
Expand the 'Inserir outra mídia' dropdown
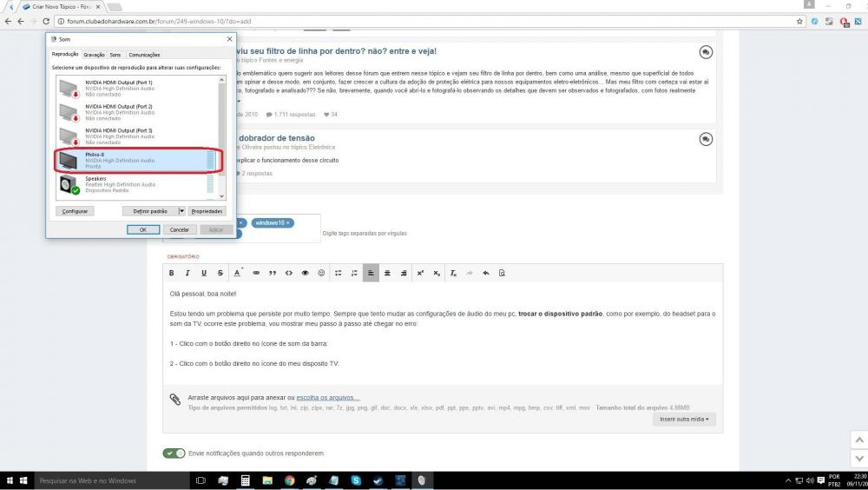point(684,420)
